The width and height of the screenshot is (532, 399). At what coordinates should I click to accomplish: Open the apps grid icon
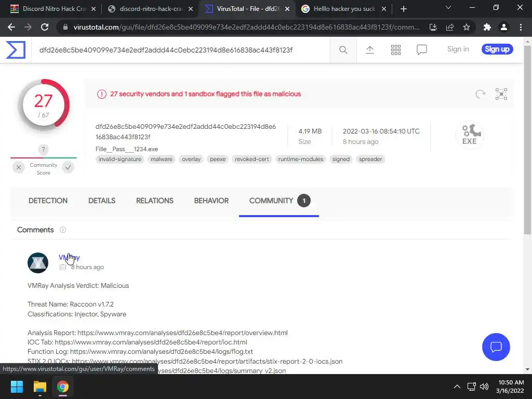point(395,50)
